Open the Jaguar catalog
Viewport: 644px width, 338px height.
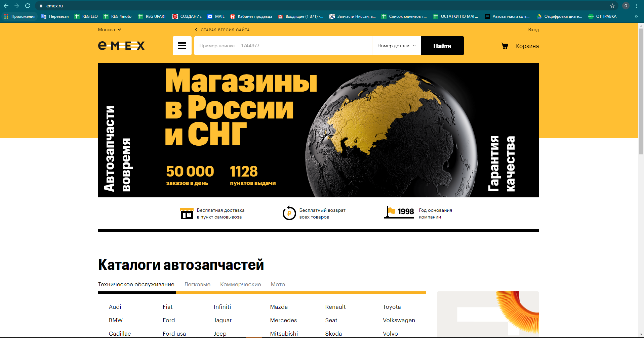click(x=223, y=320)
